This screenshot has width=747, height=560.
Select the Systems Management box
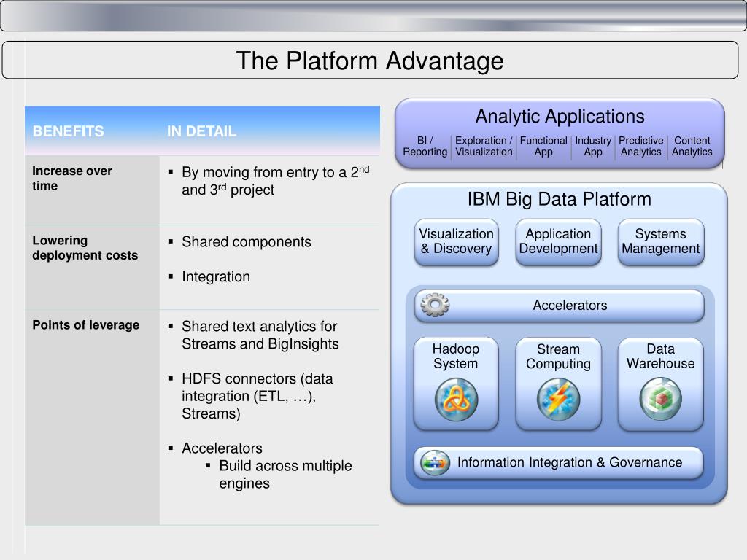pyautogui.click(x=661, y=241)
